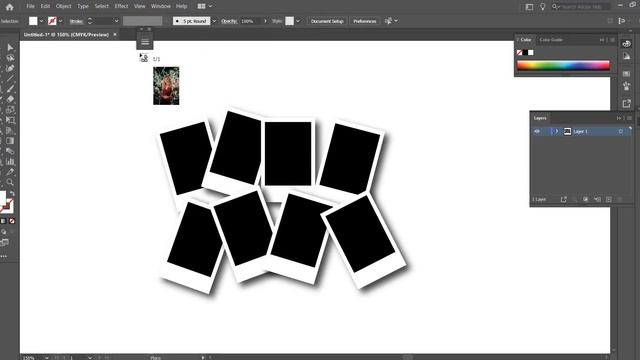Click the stroke weight stepper arrows

(x=90, y=21)
